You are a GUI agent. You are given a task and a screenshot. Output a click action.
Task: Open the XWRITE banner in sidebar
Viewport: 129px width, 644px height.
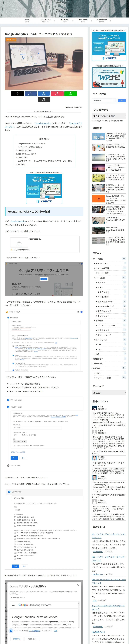click(109, 46)
